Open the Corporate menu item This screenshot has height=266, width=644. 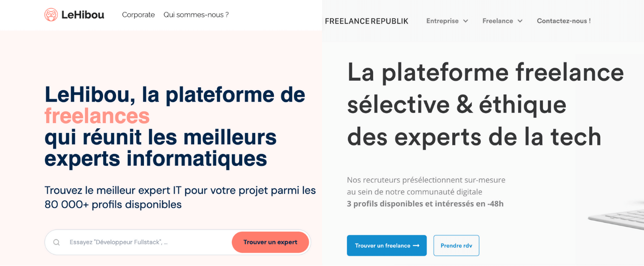click(x=138, y=15)
